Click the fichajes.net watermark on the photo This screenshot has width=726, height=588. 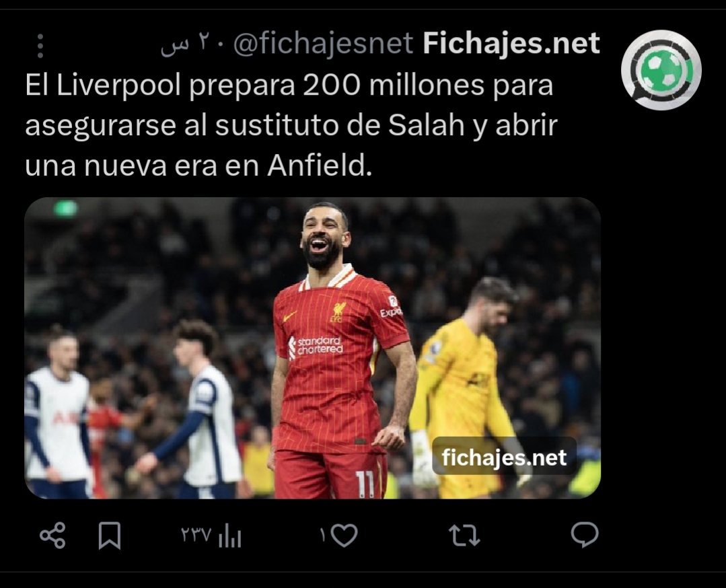click(x=504, y=457)
